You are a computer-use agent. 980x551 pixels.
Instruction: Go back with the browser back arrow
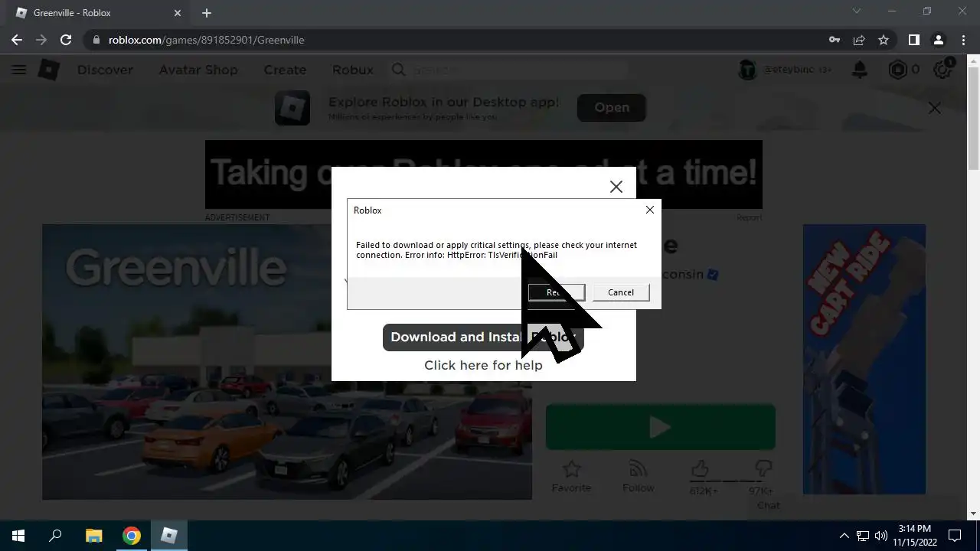[x=17, y=40]
